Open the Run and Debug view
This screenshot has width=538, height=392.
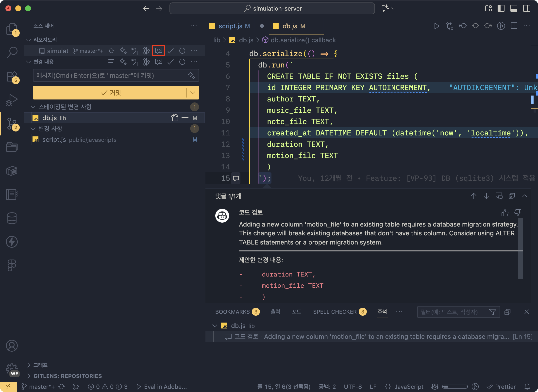click(12, 100)
